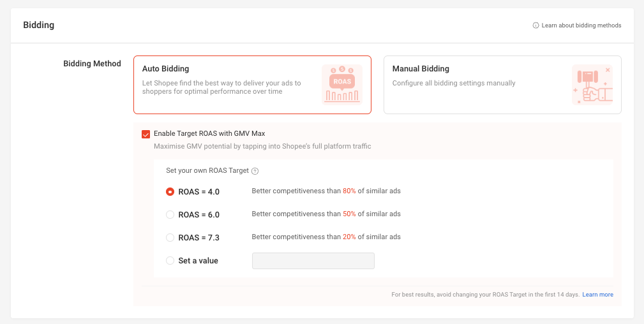
Task: Select the ROAS = 6.0 radio option
Action: (170, 215)
